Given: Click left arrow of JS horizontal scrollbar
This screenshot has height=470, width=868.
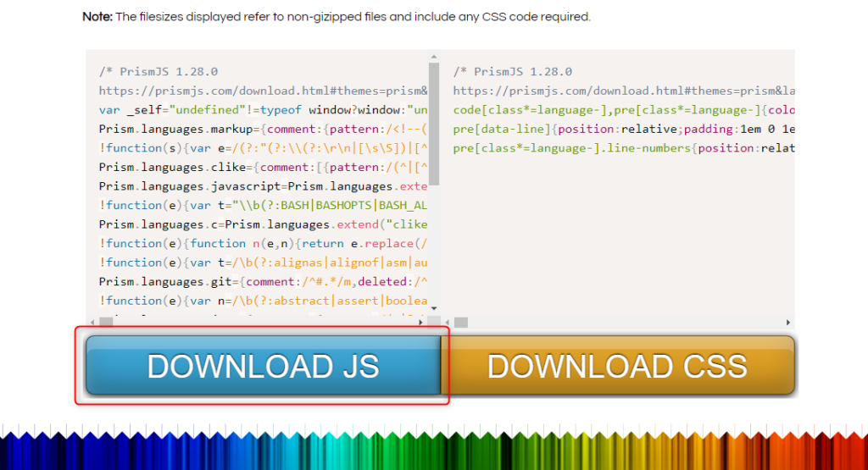Looking at the screenshot, I should point(92,323).
